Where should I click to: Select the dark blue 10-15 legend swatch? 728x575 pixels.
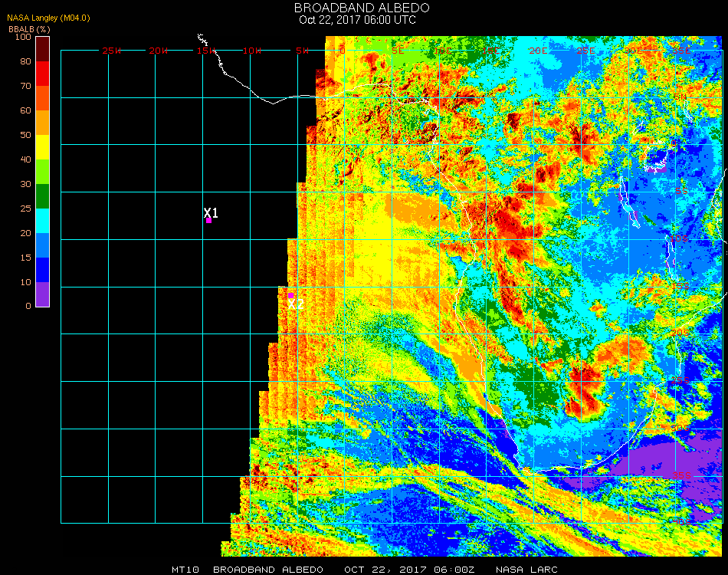point(42,270)
